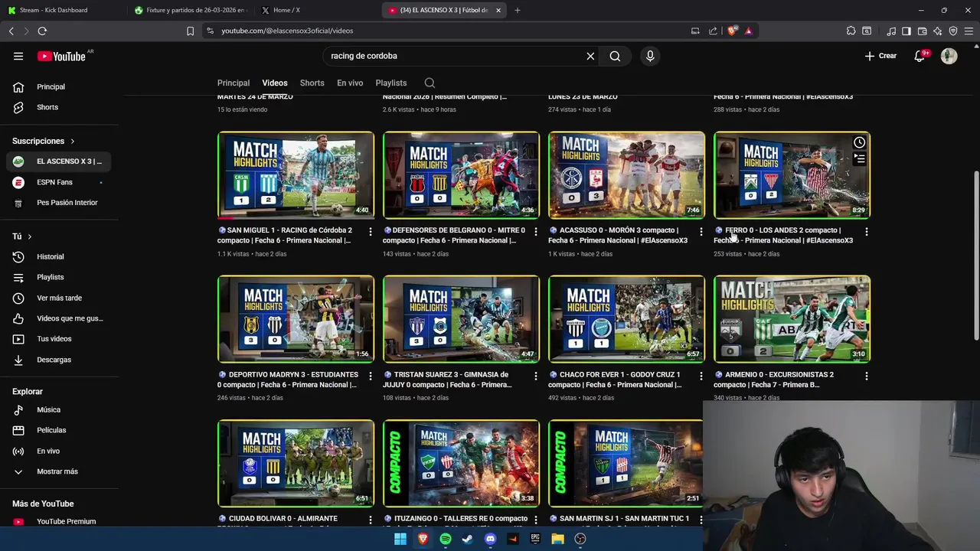Start voice search with the microphone
The height and width of the screenshot is (551, 980).
[x=650, y=56]
